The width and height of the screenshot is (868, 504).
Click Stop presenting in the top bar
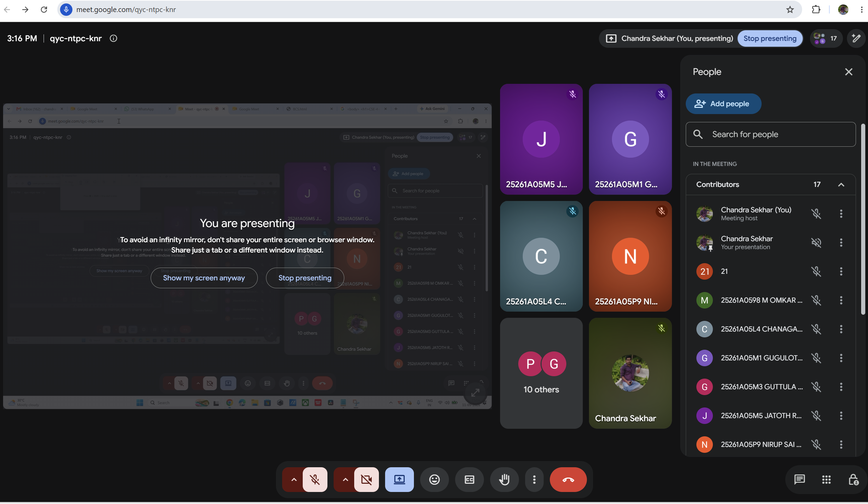click(x=769, y=38)
